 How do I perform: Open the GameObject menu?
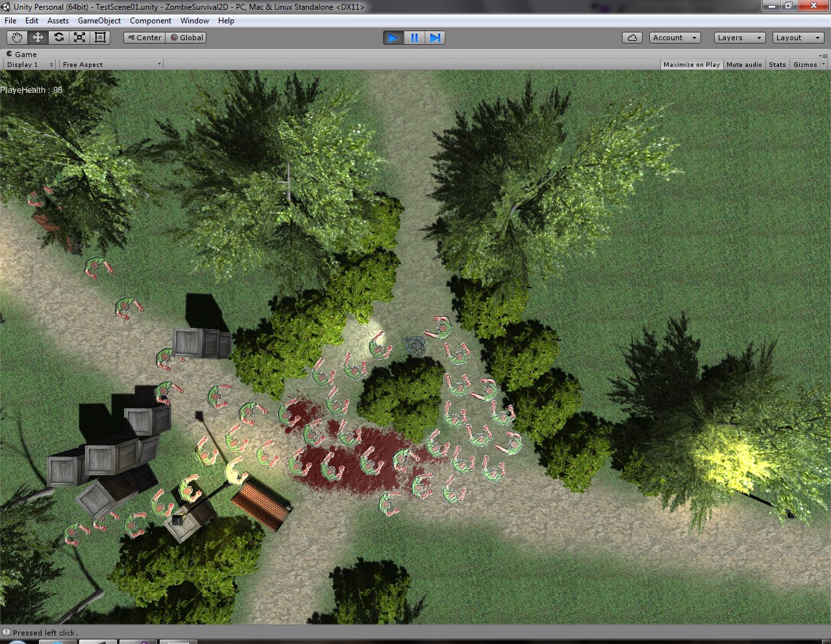click(99, 21)
